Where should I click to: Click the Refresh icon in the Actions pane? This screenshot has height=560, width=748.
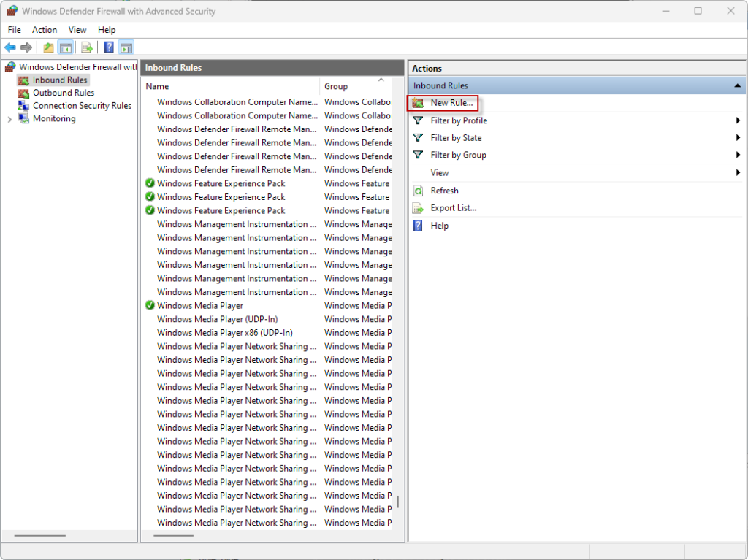(419, 191)
